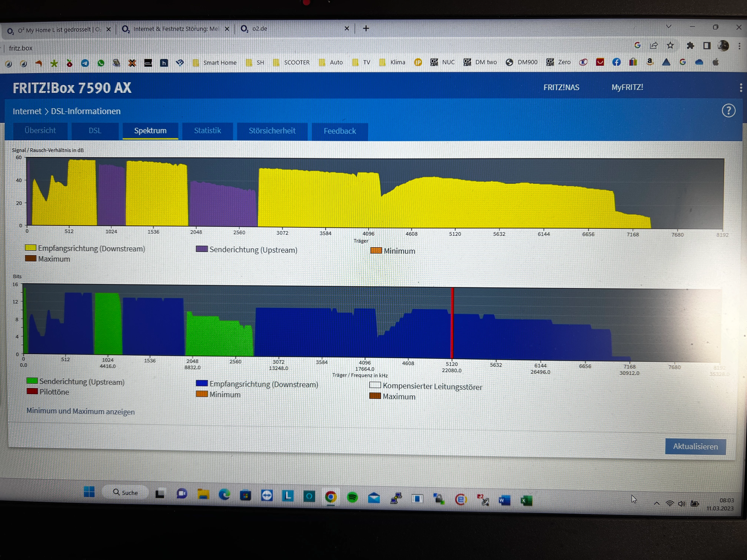Open the Chrome side panel icon
Image resolution: width=747 pixels, height=560 pixels.
click(707, 46)
